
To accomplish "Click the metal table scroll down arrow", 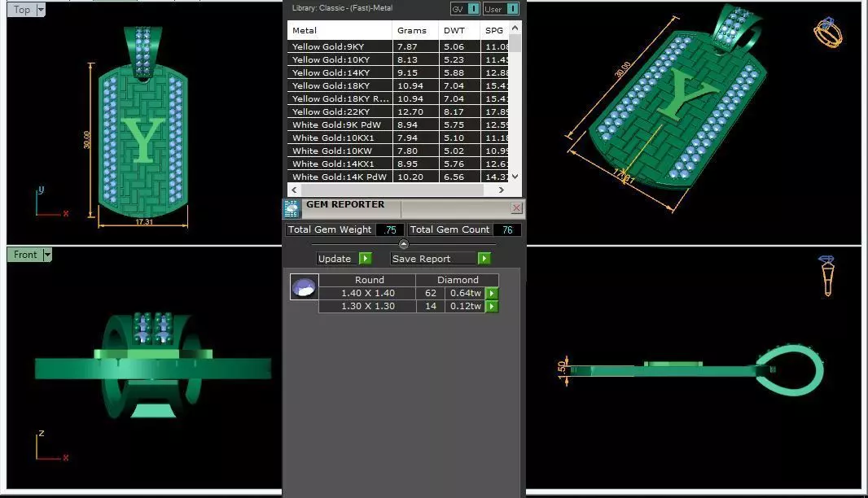I will (515, 177).
